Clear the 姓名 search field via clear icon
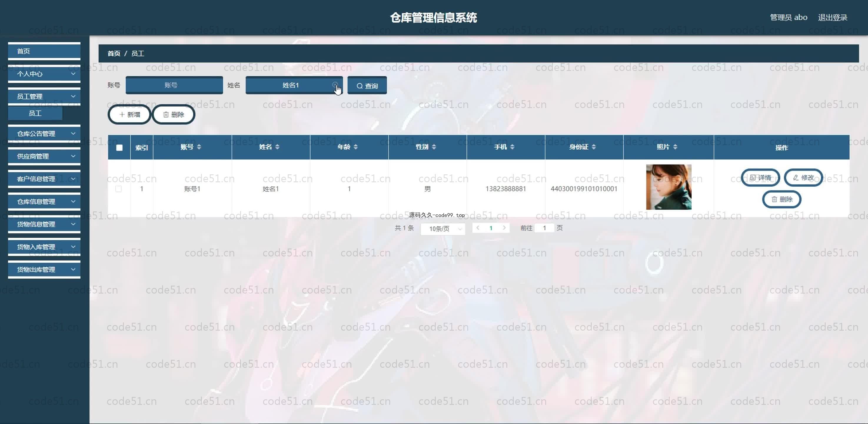This screenshot has width=868, height=424. point(335,85)
